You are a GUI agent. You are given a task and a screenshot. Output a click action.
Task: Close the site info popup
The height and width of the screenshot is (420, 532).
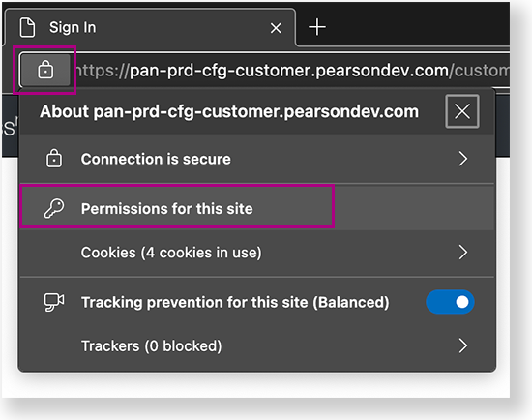click(x=462, y=111)
